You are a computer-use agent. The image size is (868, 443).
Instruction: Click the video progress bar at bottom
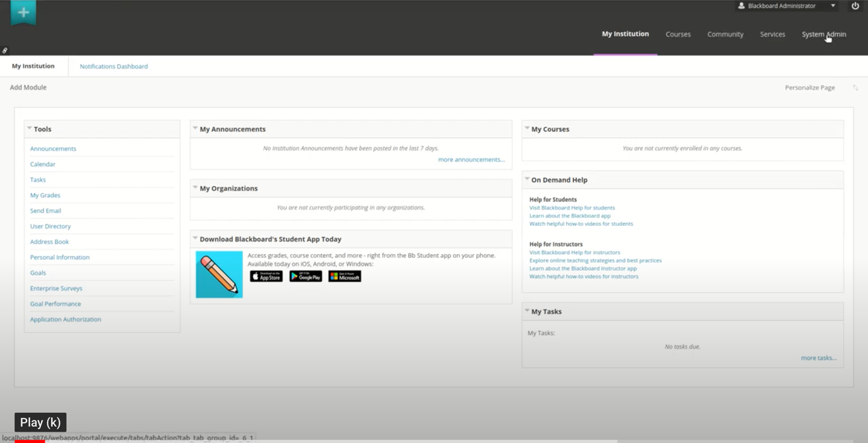coord(434,441)
